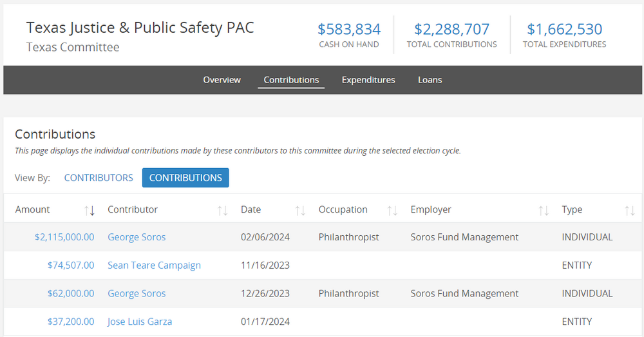Click the $74,507.00 amount link
This screenshot has width=644, height=337.
(x=71, y=265)
